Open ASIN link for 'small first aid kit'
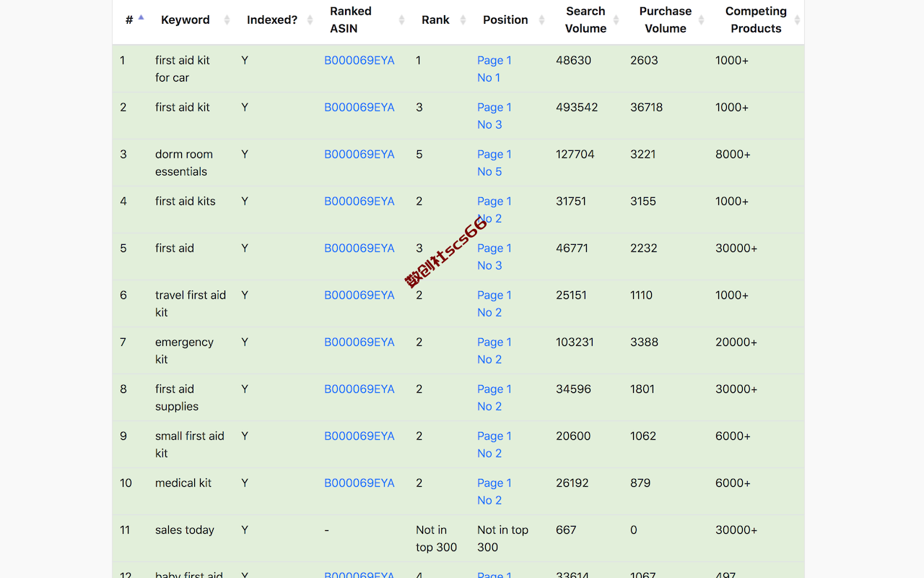Viewport: 924px width, 578px height. [x=359, y=436]
